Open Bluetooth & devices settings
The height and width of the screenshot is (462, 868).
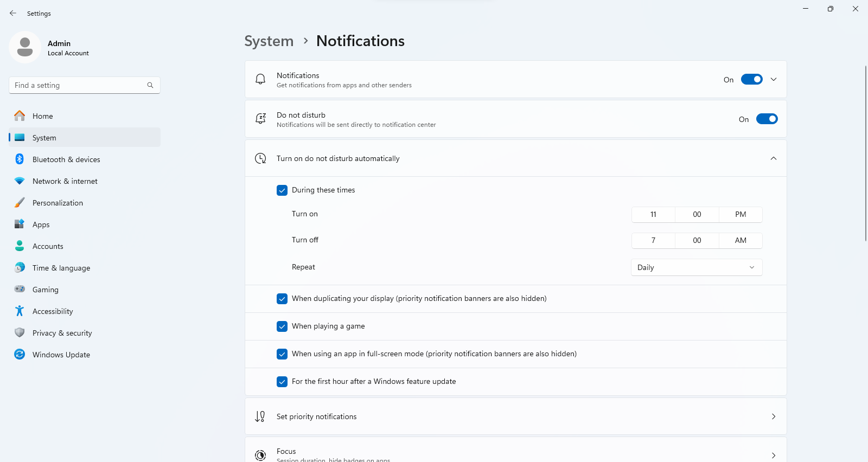tap(85, 159)
